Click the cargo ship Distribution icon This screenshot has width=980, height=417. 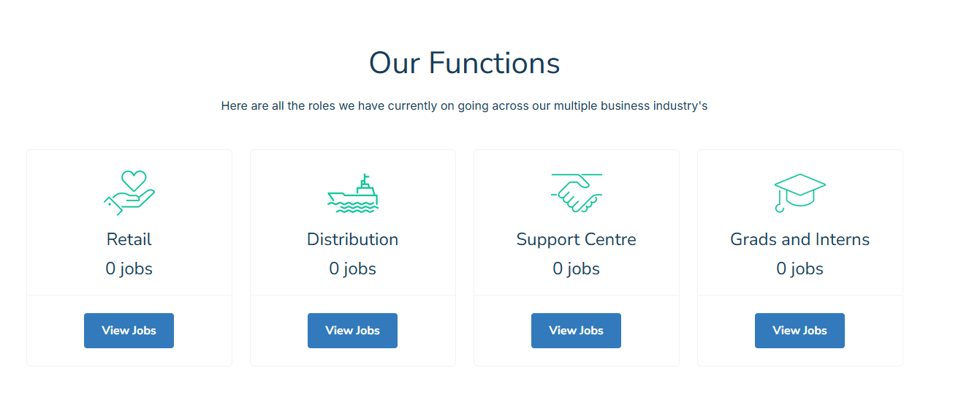click(x=353, y=193)
